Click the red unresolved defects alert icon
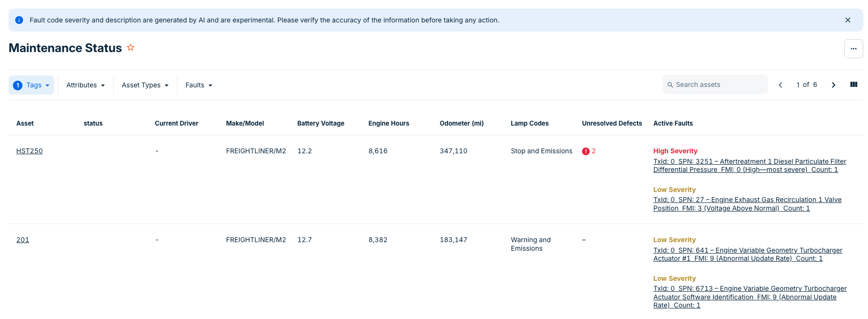868x319 pixels. tap(585, 151)
